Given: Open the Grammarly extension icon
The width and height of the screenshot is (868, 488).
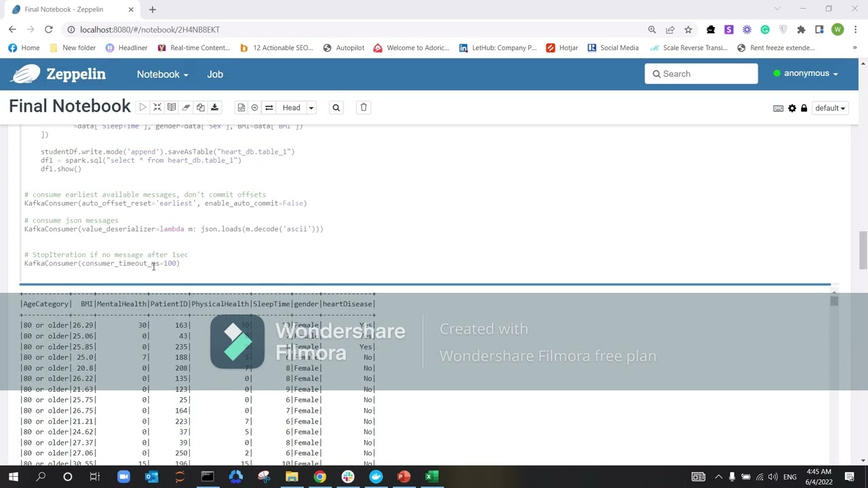Looking at the screenshot, I should point(765,29).
